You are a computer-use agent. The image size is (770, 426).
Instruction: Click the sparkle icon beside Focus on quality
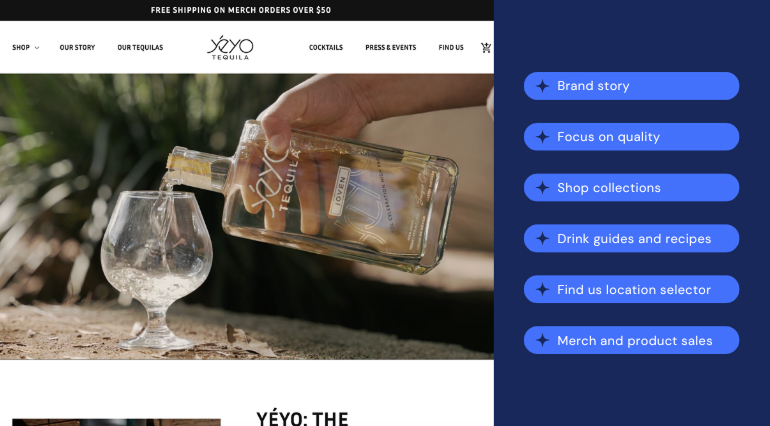tap(542, 137)
